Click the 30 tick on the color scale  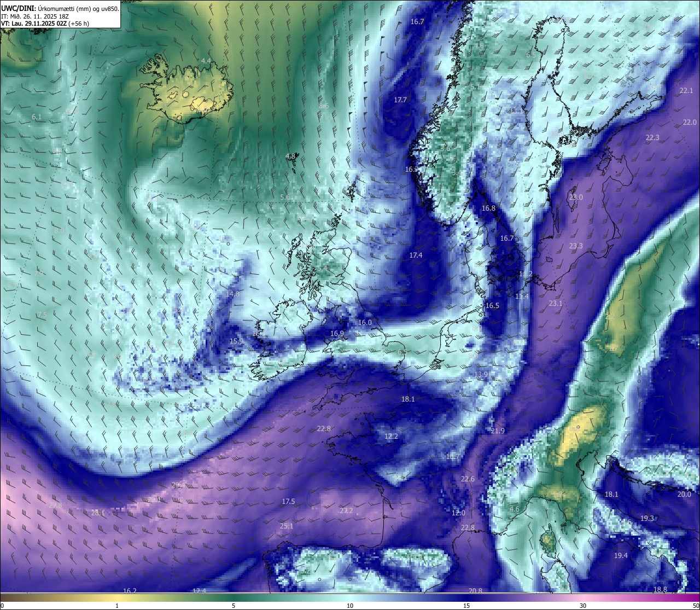click(x=583, y=606)
